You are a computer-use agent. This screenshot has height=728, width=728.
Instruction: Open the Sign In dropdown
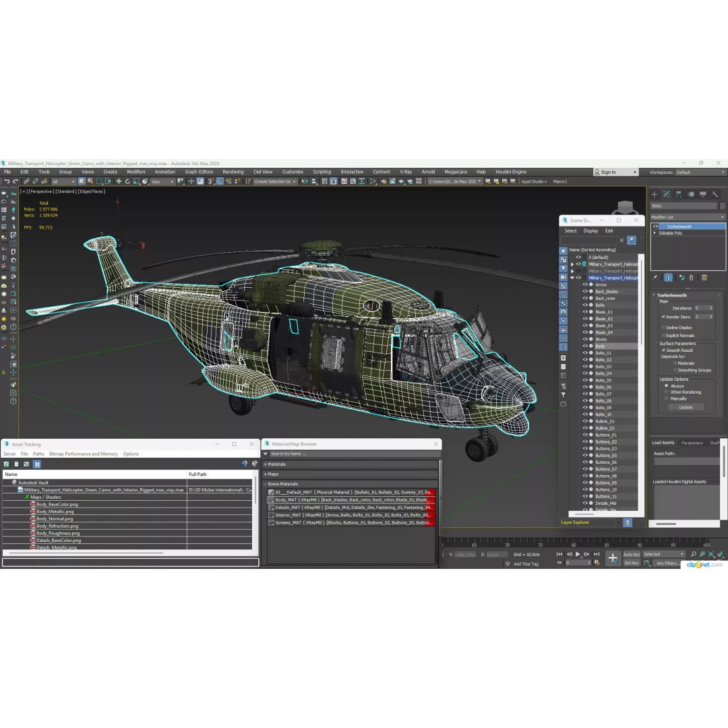pyautogui.click(x=615, y=172)
